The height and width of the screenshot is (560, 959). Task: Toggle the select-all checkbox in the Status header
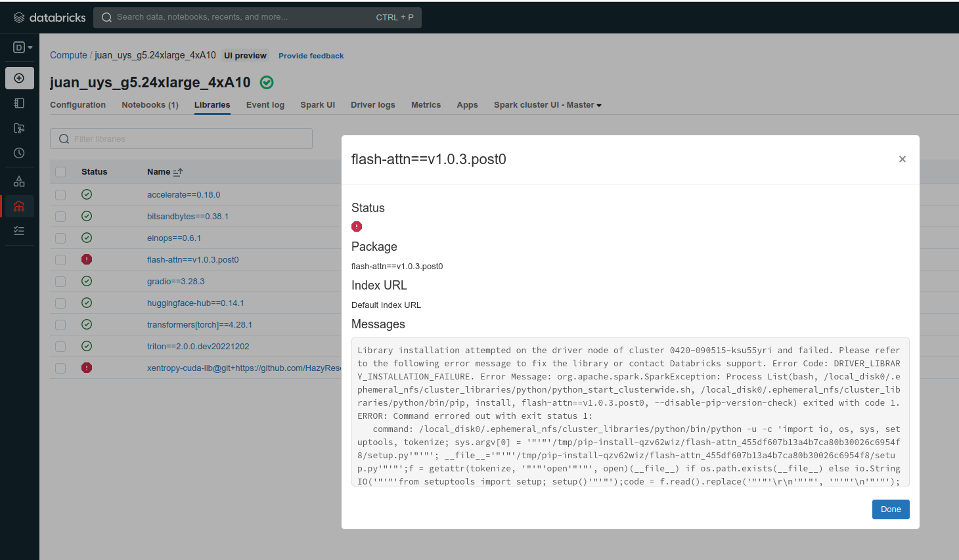60,171
